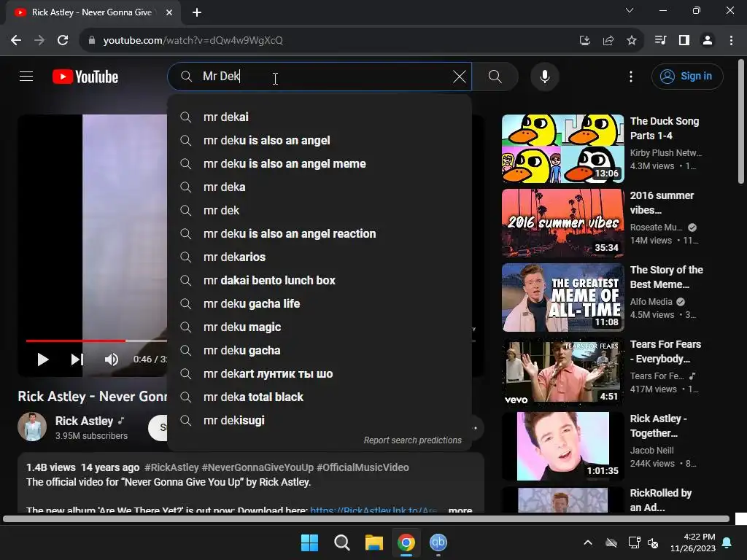Screen dimensions: 747x560
Task: Focus the search field containing "Mr Dek"
Action: click(x=320, y=76)
